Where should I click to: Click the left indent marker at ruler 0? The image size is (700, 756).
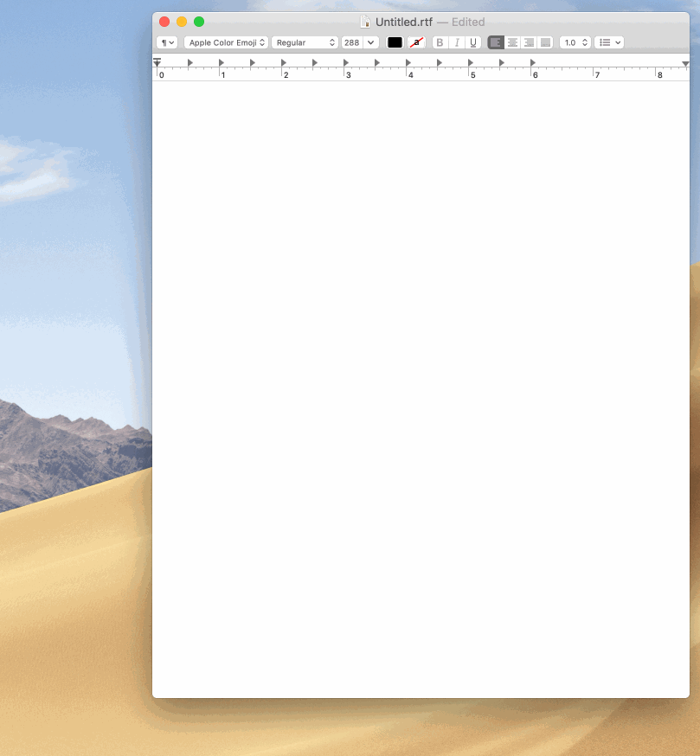[x=157, y=62]
